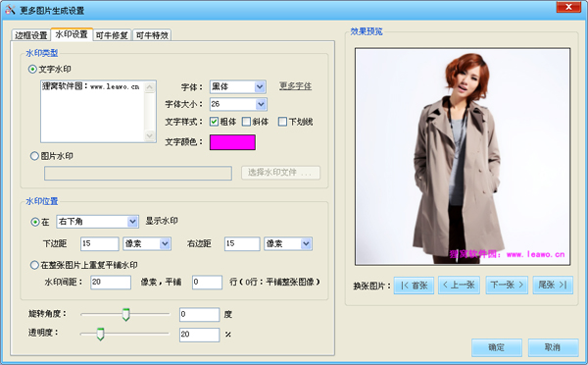This screenshot has width=588, height=365.
Task: Open the 可牛特效 tab
Action: coord(152,35)
